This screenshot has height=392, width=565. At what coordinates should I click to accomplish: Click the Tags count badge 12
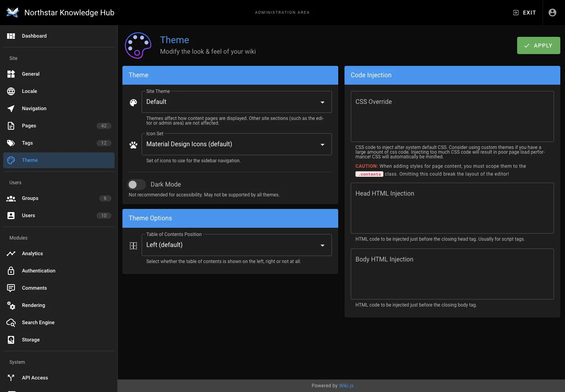point(104,143)
